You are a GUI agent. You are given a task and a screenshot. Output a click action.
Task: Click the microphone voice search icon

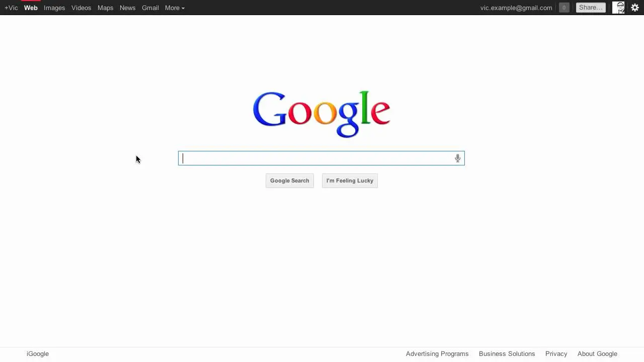click(457, 158)
